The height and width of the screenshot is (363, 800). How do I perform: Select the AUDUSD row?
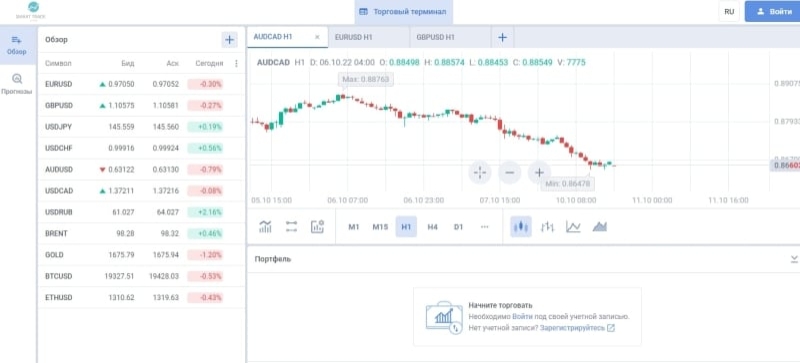pyautogui.click(x=141, y=170)
